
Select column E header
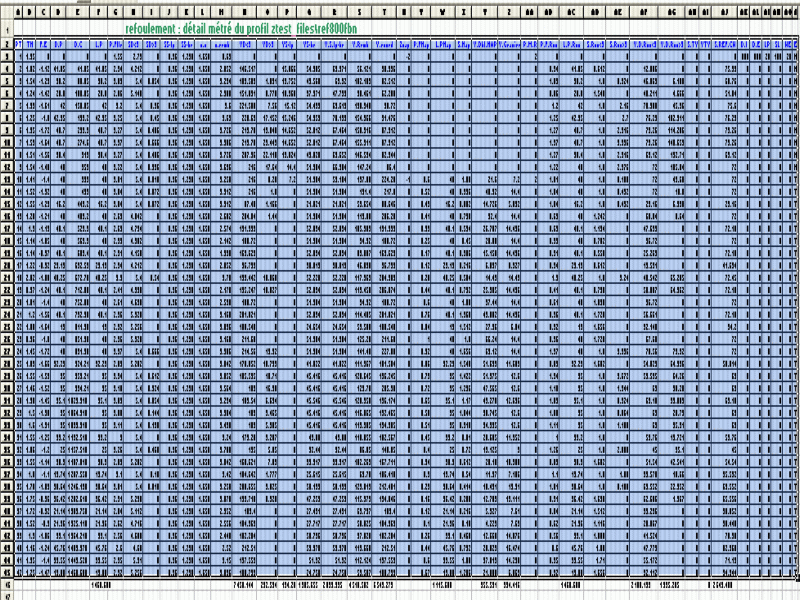(78, 11)
